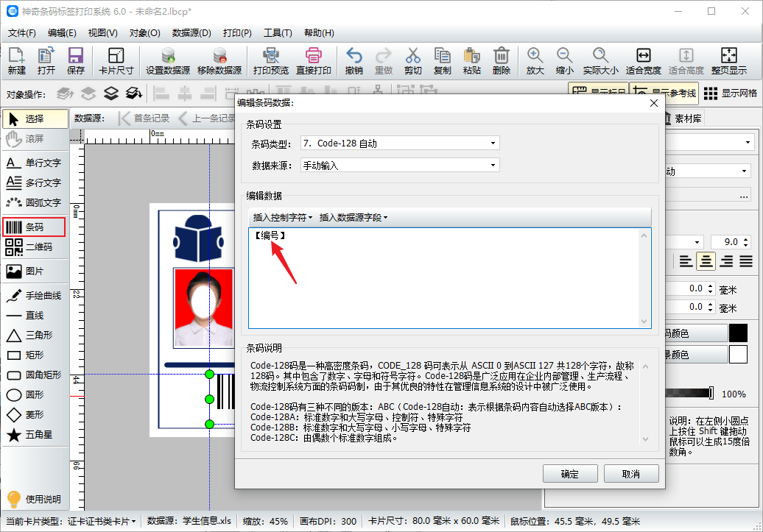Image resolution: width=763 pixels, height=532 pixels.
Task: Open the 工具(T) menu
Action: [278, 33]
